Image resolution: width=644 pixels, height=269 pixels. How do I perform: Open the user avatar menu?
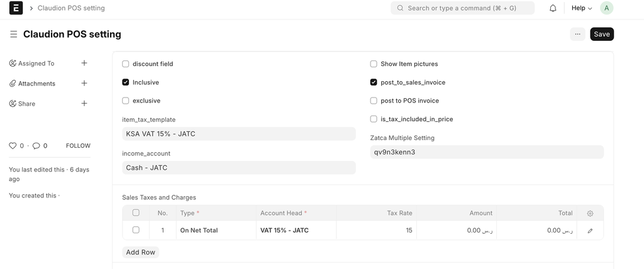[x=607, y=8]
